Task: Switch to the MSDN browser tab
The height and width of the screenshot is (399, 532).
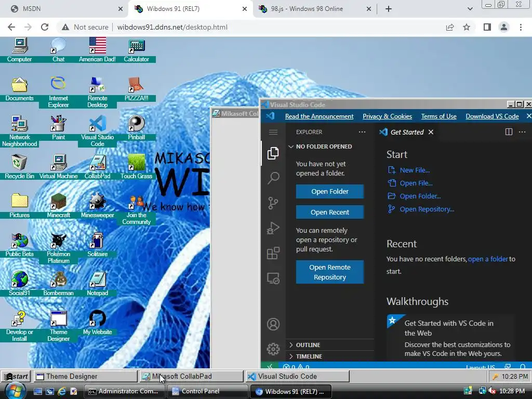Action: [65, 9]
